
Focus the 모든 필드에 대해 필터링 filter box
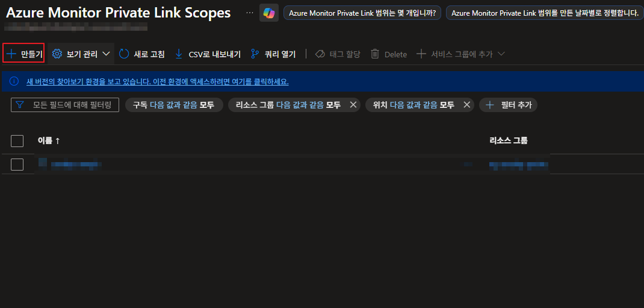pos(65,105)
